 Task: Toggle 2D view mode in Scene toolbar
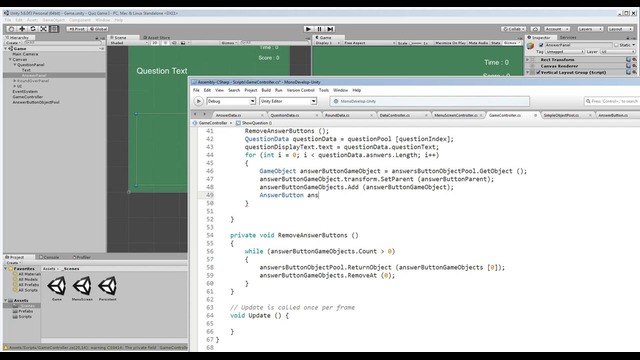point(155,43)
